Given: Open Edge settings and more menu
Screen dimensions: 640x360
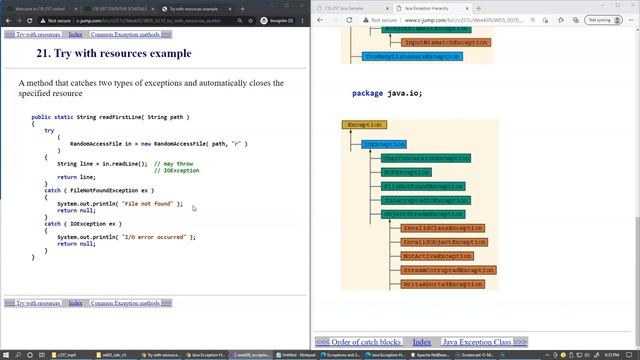Looking at the screenshot, I should coord(631,20).
